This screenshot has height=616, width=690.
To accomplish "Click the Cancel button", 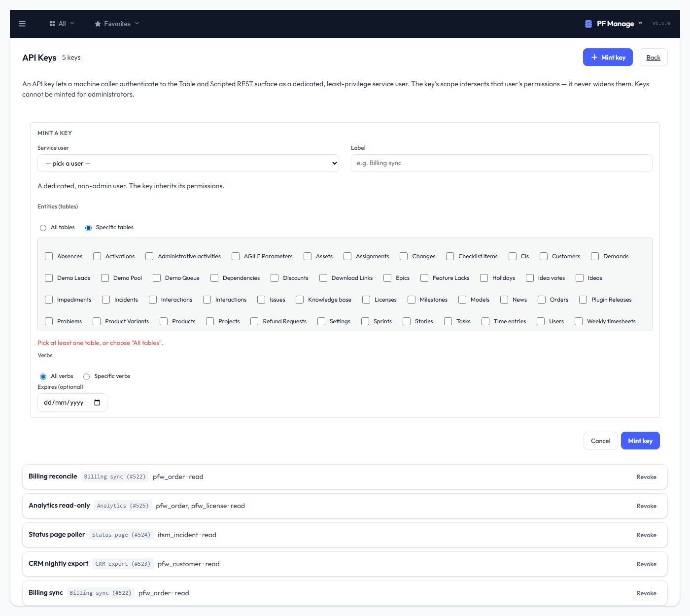I will coord(600,441).
